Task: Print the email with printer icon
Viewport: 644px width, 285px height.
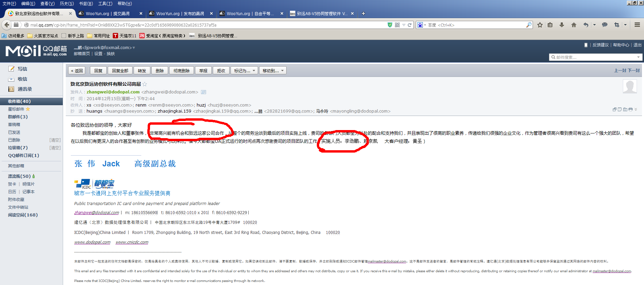Action: coord(630,110)
